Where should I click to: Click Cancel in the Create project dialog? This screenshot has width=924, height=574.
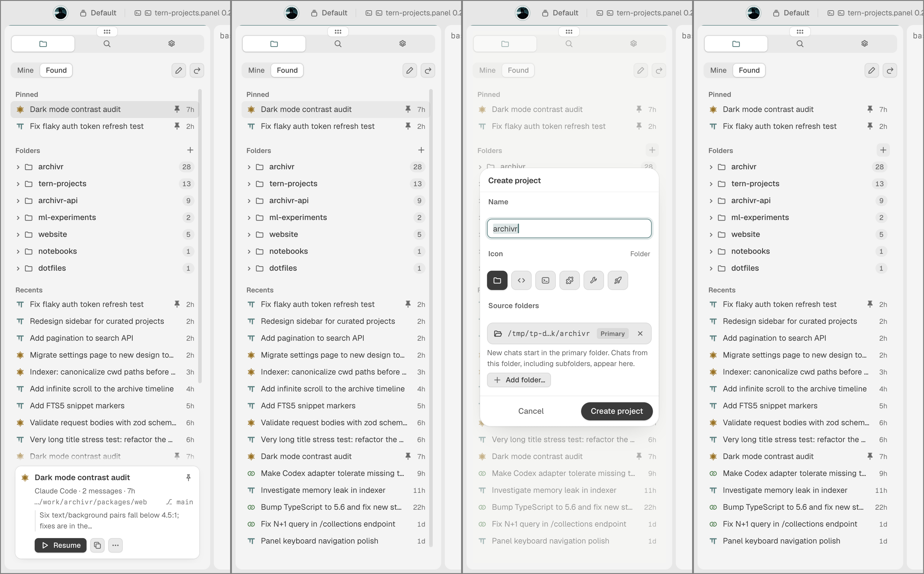pyautogui.click(x=531, y=411)
